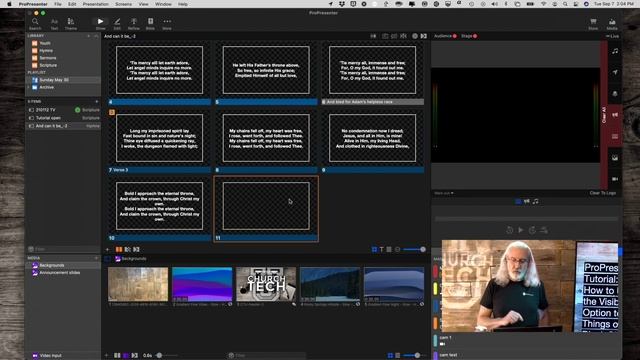Clear announcements layer megaphone icon
This screenshot has width=640, height=360.
(x=615, y=115)
